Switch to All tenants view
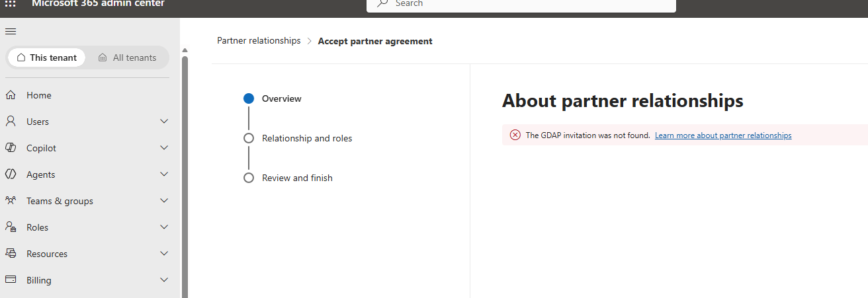The width and height of the screenshot is (868, 298). 127,57
